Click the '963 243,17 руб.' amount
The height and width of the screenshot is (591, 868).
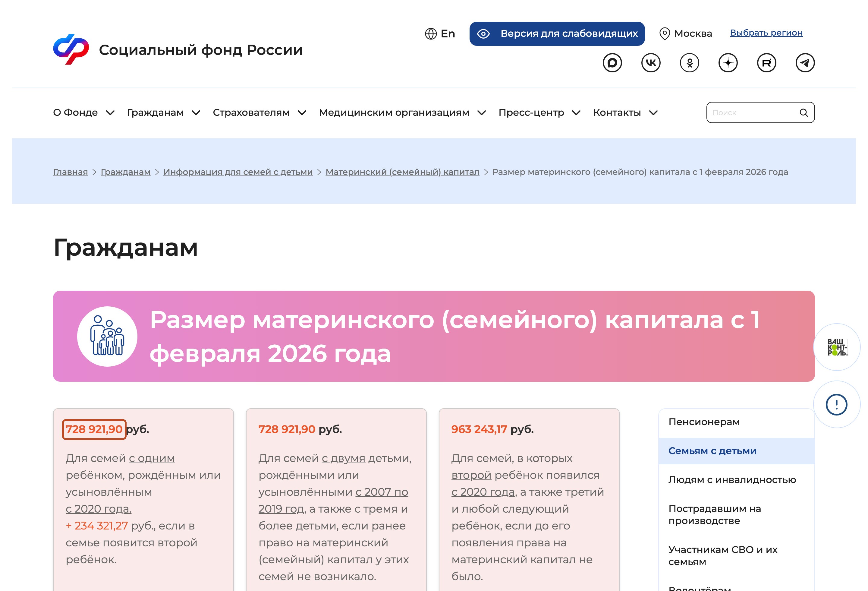click(x=492, y=429)
